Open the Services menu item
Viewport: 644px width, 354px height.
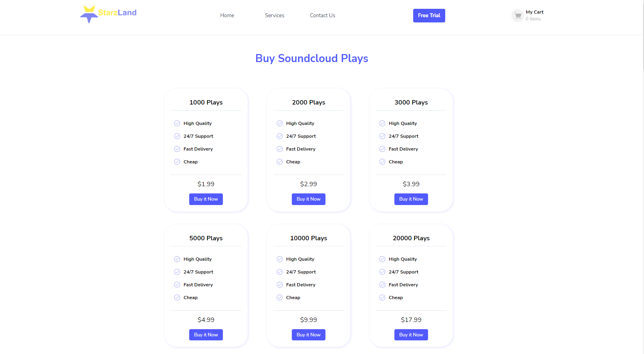pos(275,16)
